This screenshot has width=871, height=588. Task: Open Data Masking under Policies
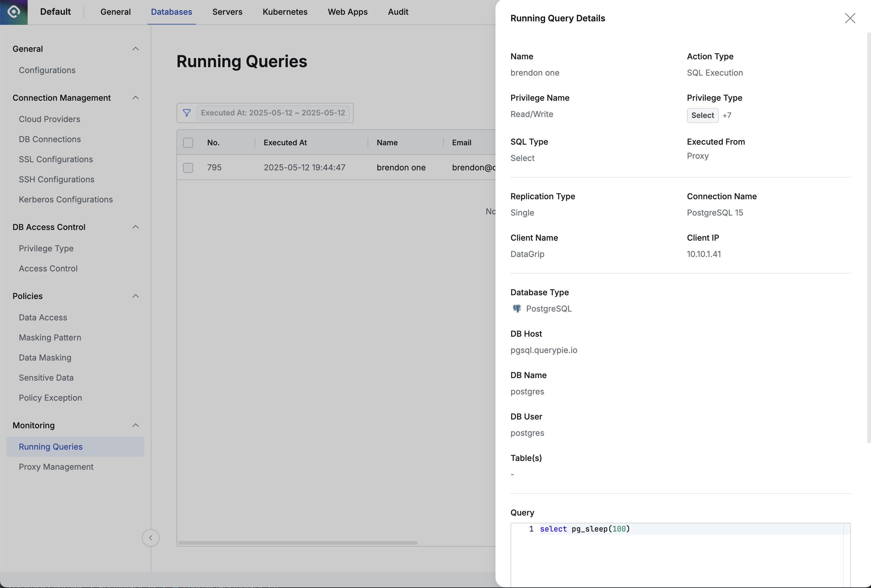click(45, 357)
